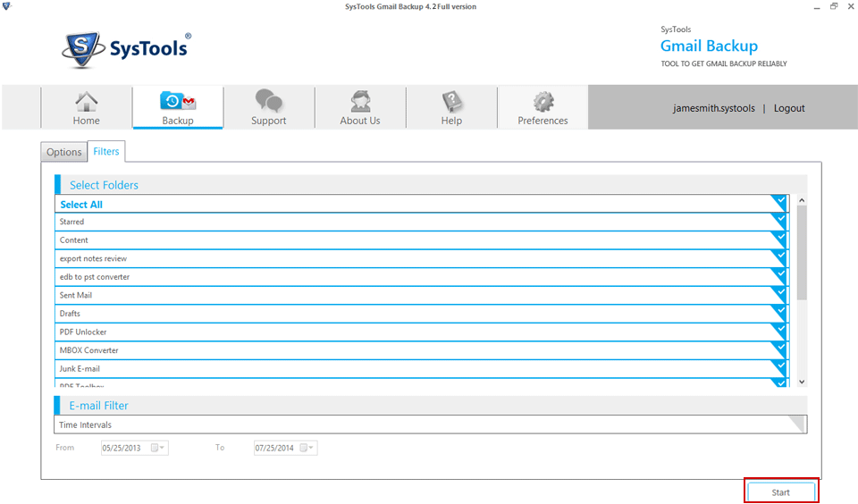Open the Support chat bubbles icon
858x504 pixels.
point(269,101)
